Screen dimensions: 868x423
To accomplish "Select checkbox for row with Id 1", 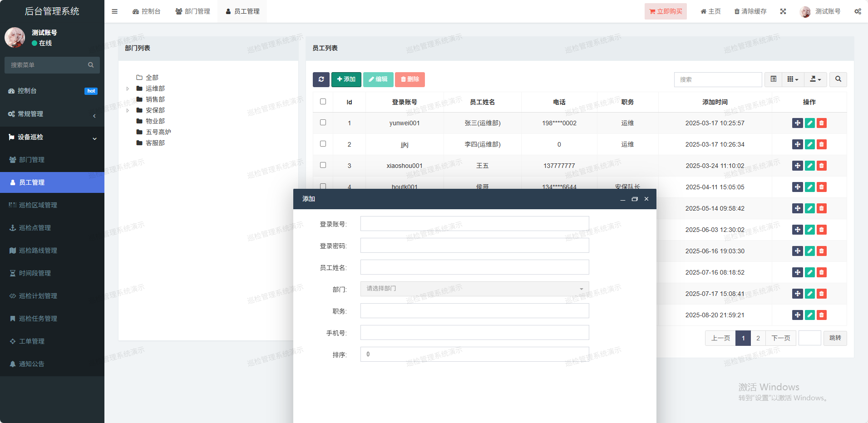I will (x=323, y=123).
